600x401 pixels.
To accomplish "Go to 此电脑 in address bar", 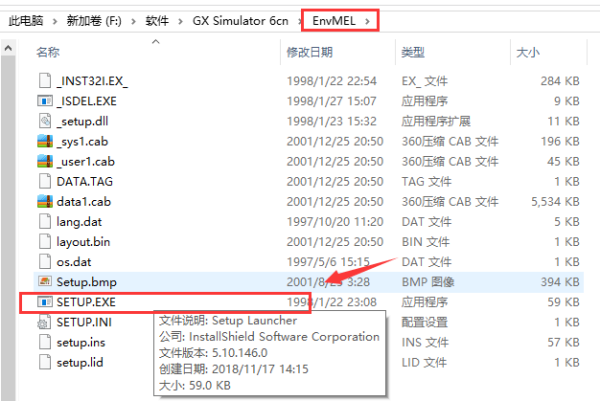I will [26, 21].
